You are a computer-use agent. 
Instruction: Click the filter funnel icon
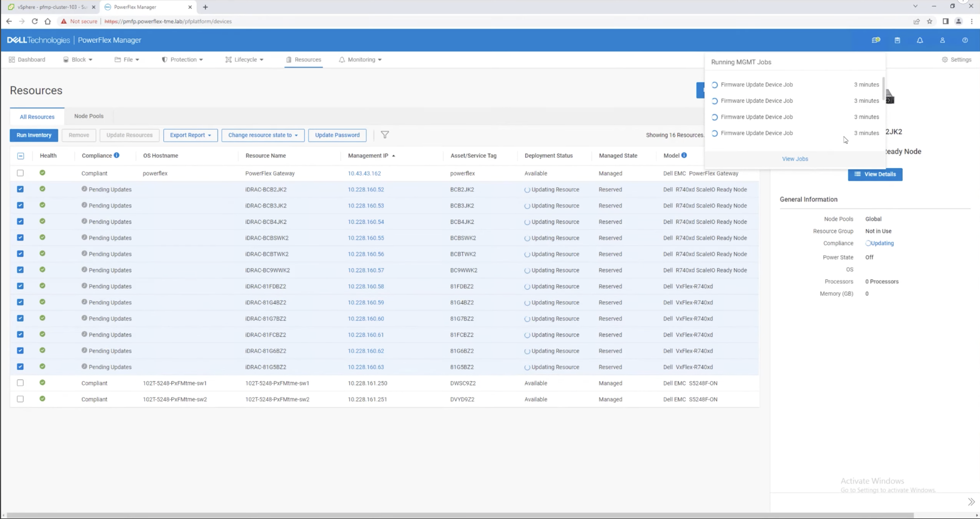[x=385, y=135]
